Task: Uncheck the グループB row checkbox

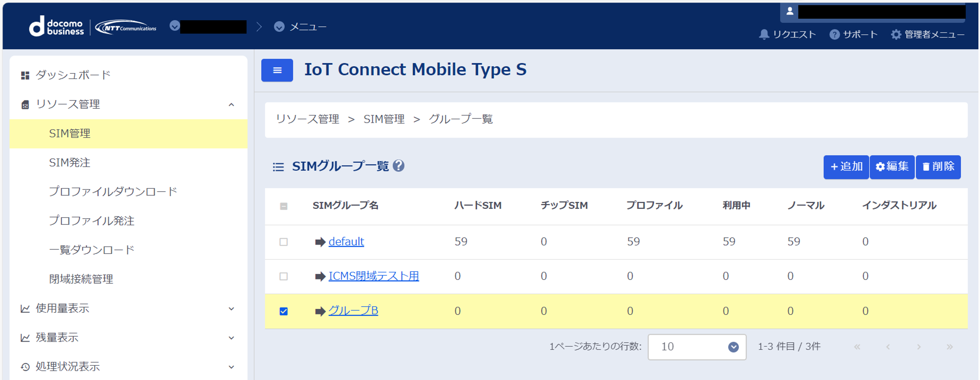Action: pos(284,311)
